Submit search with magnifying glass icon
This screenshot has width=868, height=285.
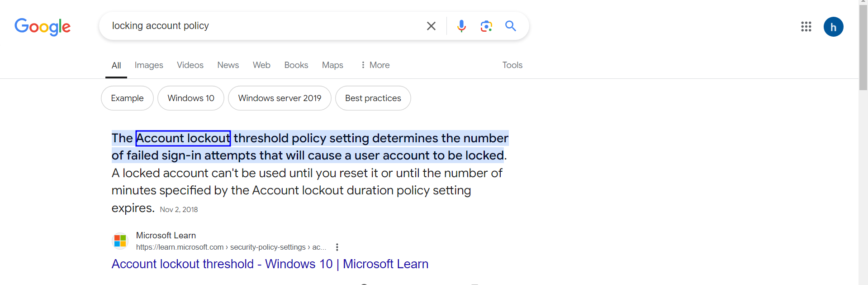[x=511, y=26]
